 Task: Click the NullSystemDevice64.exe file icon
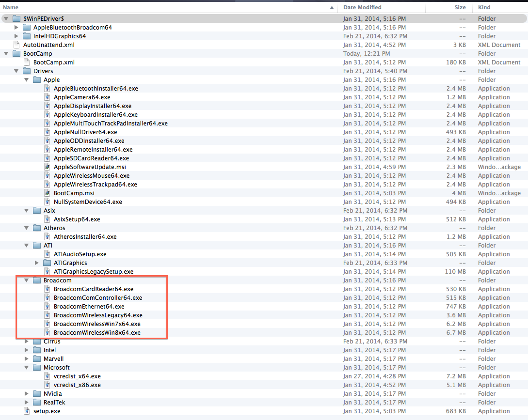48,202
